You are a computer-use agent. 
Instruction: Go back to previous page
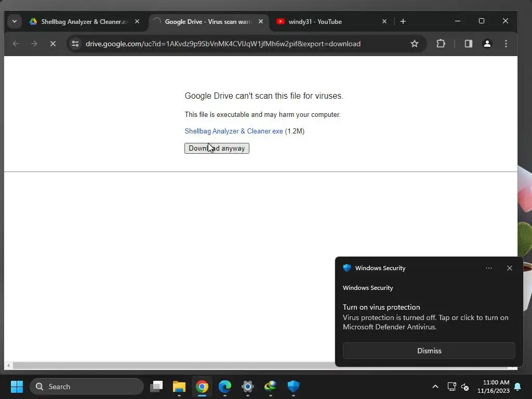coord(16,44)
